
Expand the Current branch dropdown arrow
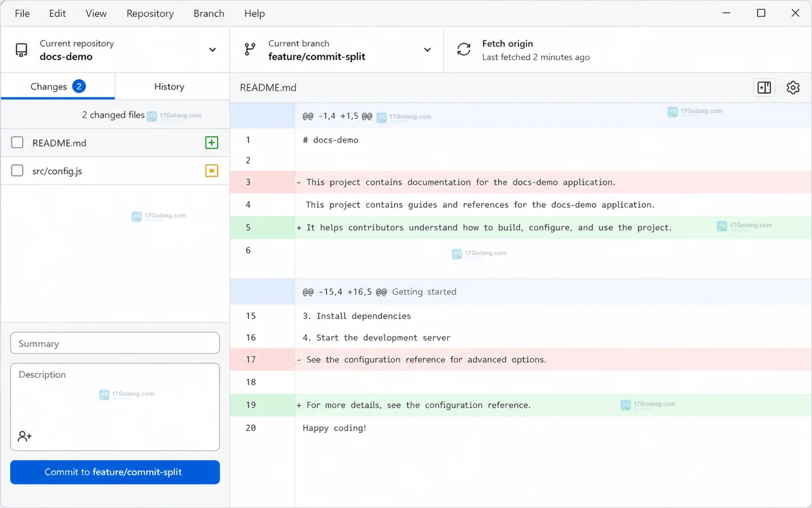click(x=428, y=49)
